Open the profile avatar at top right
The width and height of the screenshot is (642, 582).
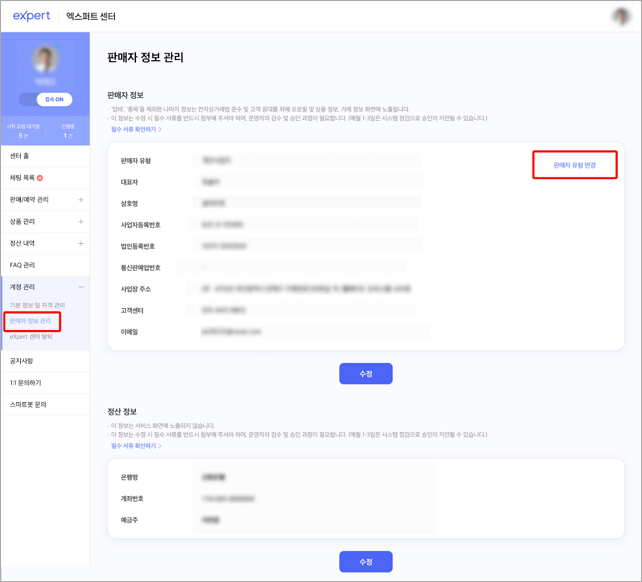pos(621,16)
